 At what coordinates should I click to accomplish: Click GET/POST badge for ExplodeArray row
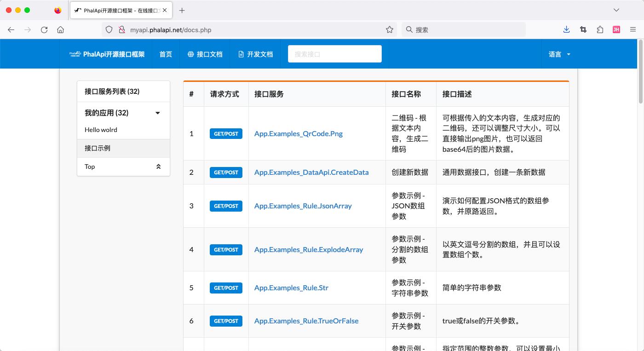(226, 250)
